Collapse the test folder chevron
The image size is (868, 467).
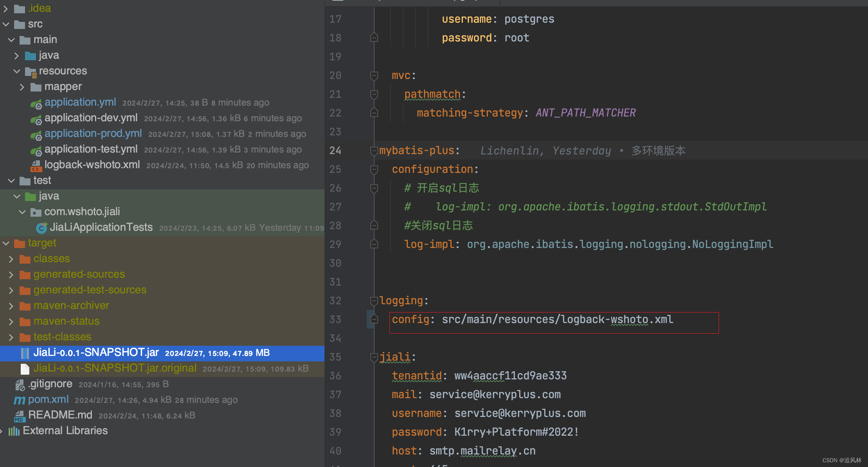tap(11, 181)
